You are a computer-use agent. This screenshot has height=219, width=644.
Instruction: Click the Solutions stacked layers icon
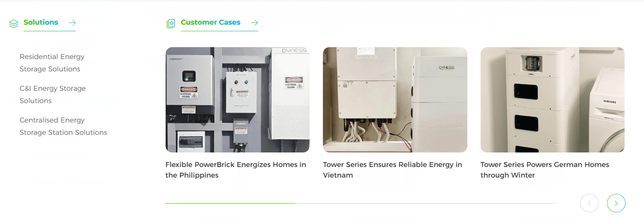pyautogui.click(x=14, y=24)
